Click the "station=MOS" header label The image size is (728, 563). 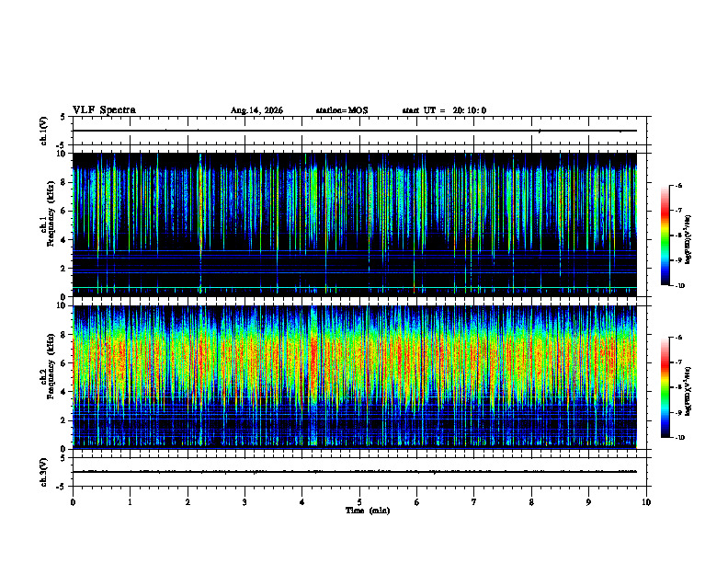pyautogui.click(x=342, y=110)
